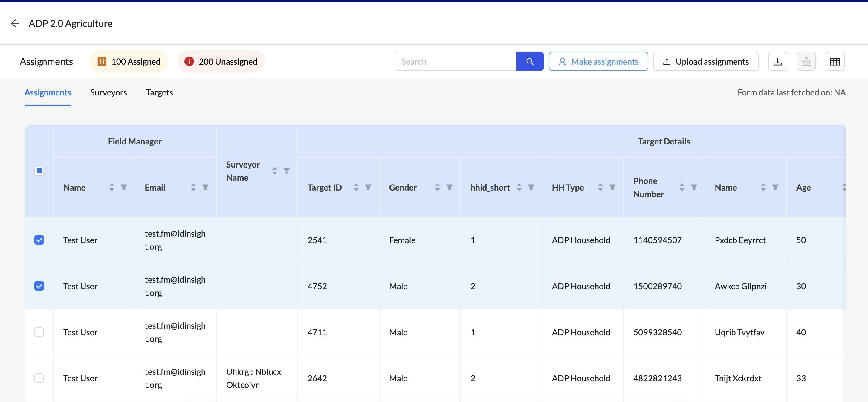The height and width of the screenshot is (402, 868).
Task: Filter the Surveyor Name column
Action: pyautogui.click(x=286, y=171)
